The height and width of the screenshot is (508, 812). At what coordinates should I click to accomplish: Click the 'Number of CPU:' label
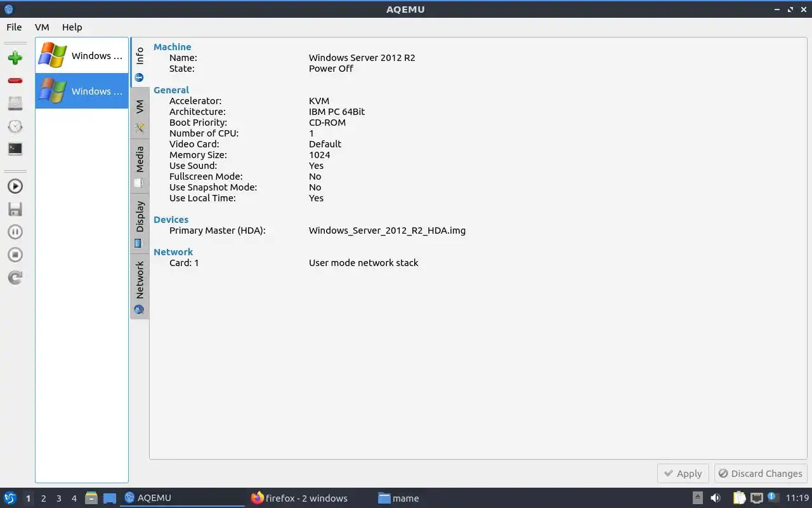tap(204, 133)
